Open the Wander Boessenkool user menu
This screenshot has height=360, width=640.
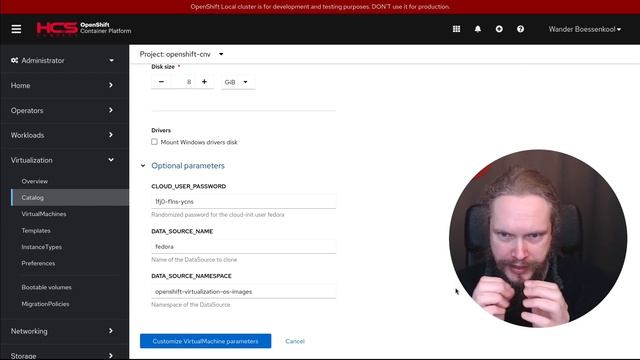pyautogui.click(x=584, y=29)
